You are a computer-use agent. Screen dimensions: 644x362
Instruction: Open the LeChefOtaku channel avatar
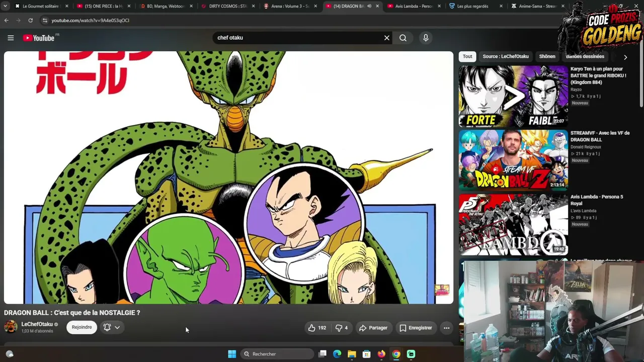(11, 327)
